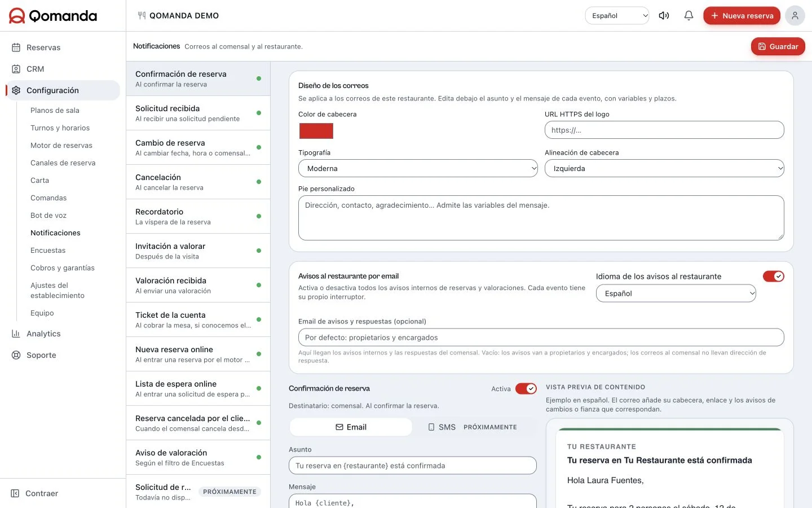Viewport: 812px width, 508px height.
Task: Open the user profile avatar
Action: pyautogui.click(x=795, y=16)
